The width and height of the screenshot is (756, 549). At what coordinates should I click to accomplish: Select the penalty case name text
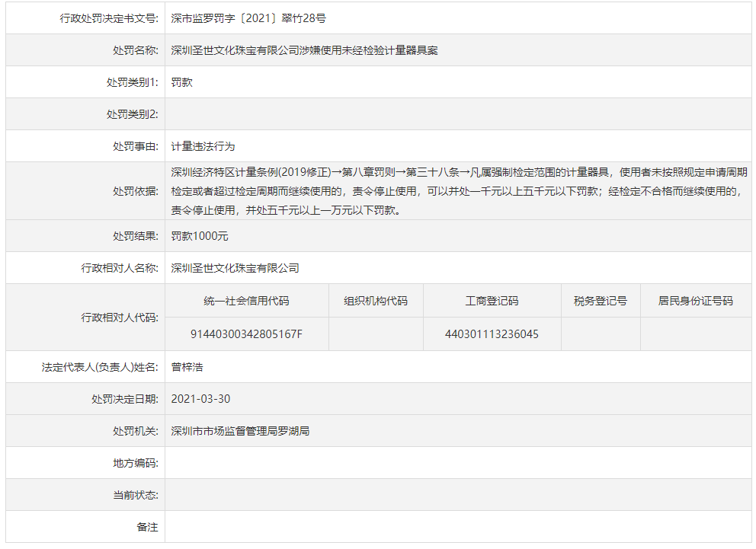point(304,50)
